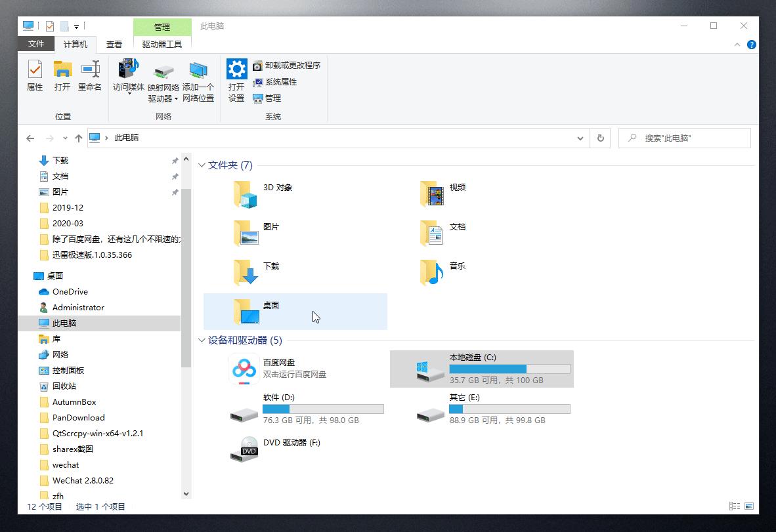The width and height of the screenshot is (776, 532).
Task: Unpin 下载 from quick access
Action: pyautogui.click(x=174, y=160)
